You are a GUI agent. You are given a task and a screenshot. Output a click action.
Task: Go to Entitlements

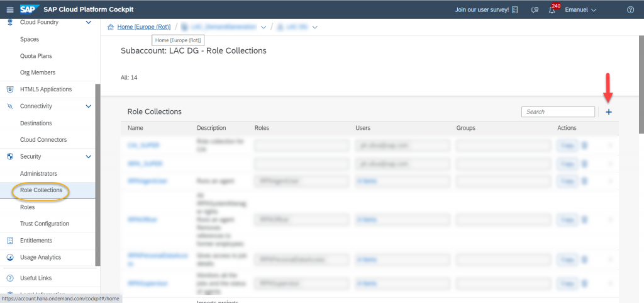click(36, 241)
